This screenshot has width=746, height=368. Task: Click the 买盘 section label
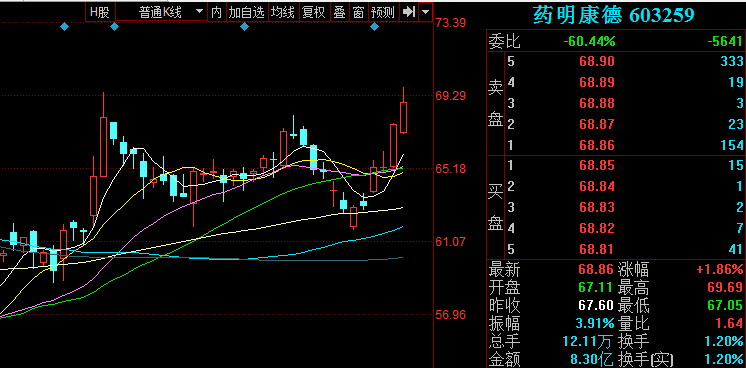coord(495,207)
